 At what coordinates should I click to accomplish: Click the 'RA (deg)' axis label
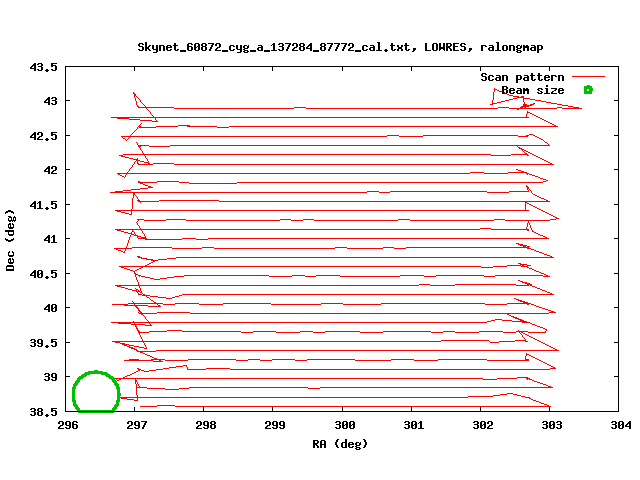340,444
